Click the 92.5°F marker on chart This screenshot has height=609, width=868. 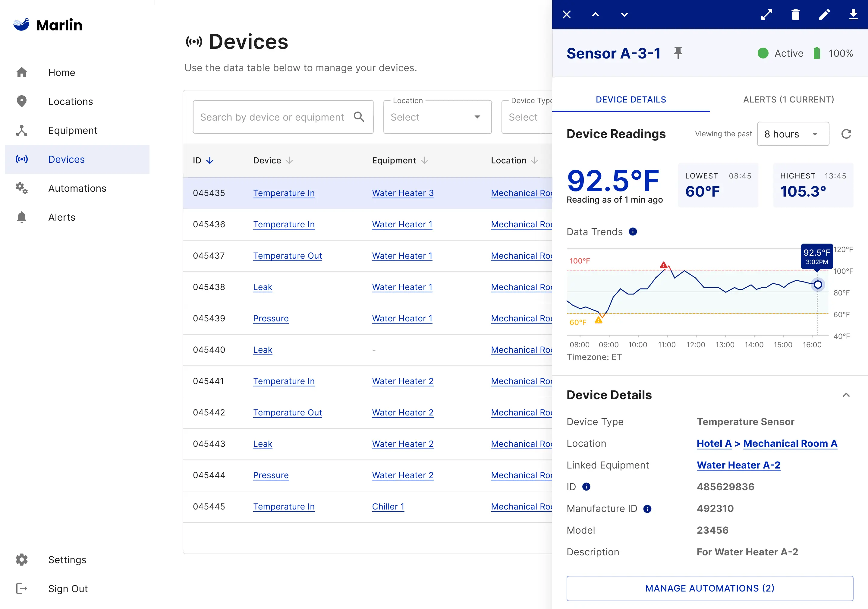[817, 285]
